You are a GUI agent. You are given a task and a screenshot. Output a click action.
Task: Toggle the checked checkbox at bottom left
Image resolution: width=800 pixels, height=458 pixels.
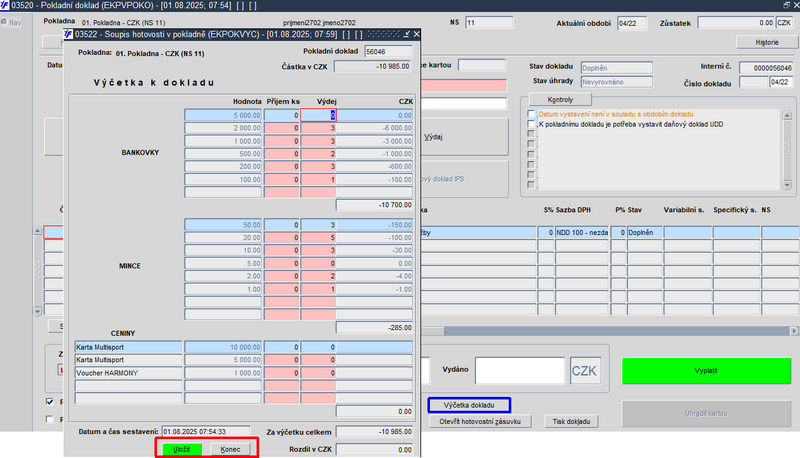pyautogui.click(x=49, y=401)
